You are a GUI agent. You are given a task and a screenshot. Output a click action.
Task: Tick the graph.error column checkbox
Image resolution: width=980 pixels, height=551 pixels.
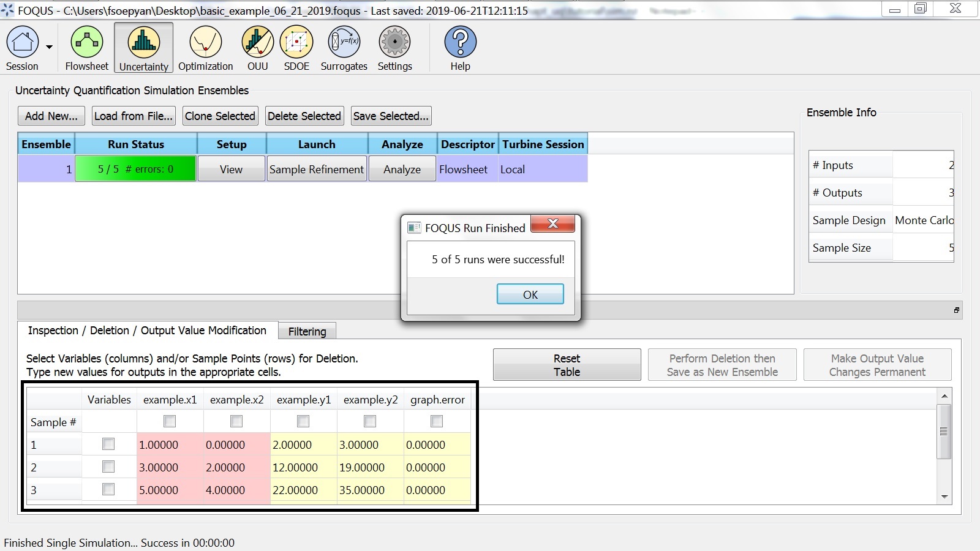[437, 421]
